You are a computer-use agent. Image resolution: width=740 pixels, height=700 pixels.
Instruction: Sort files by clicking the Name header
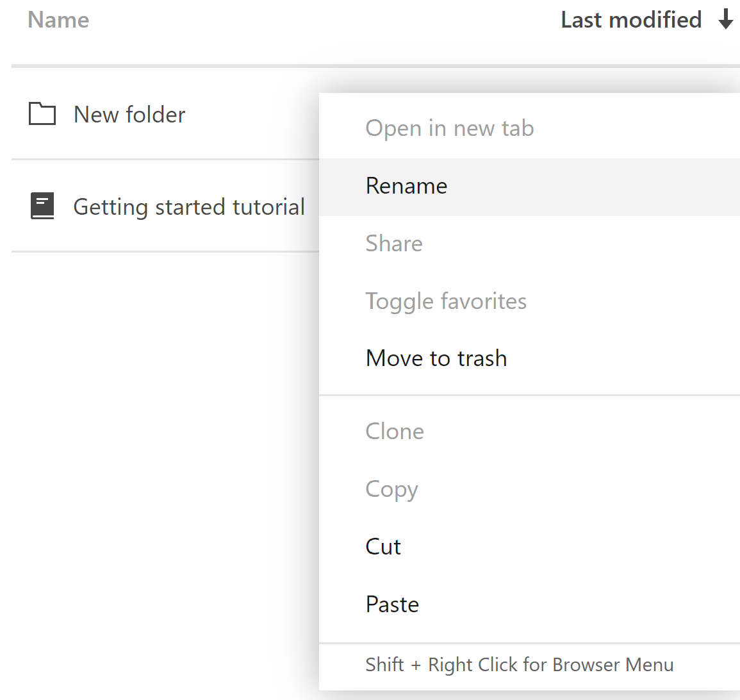58,20
